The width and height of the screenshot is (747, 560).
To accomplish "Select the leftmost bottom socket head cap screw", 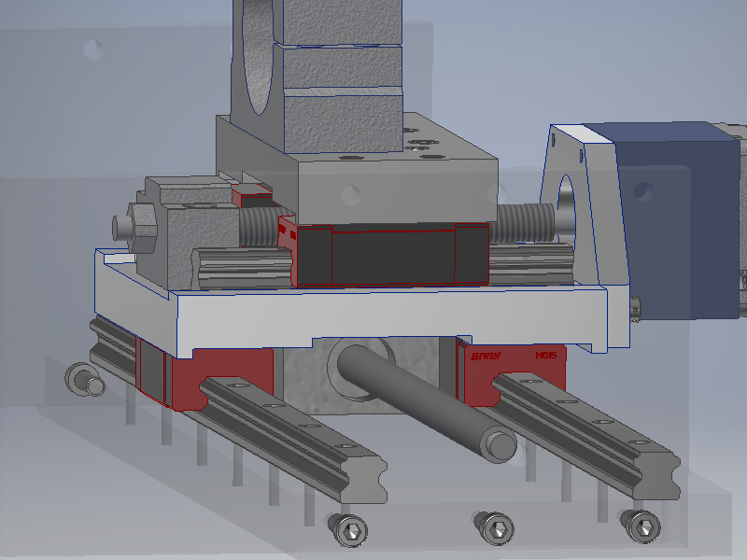I will (348, 529).
